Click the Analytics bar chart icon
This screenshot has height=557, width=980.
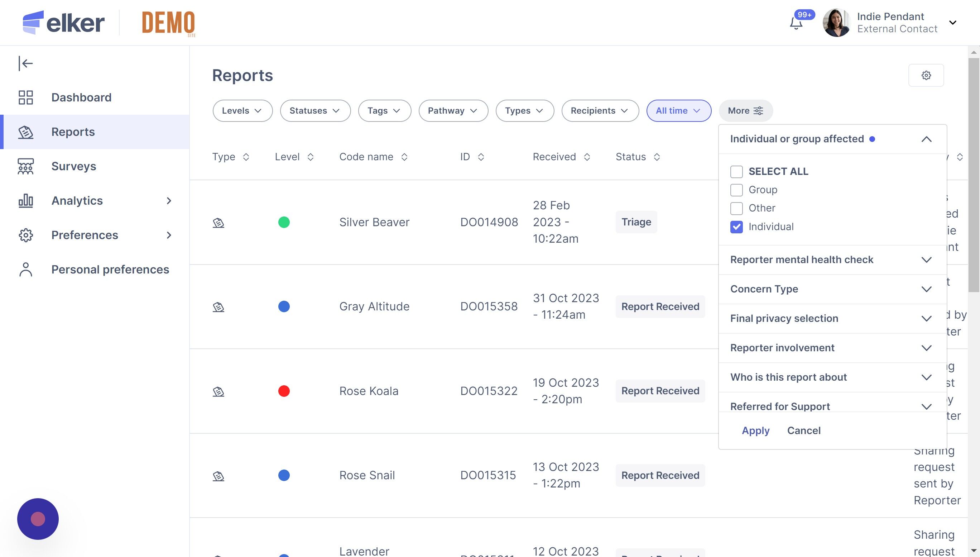pyautogui.click(x=25, y=201)
